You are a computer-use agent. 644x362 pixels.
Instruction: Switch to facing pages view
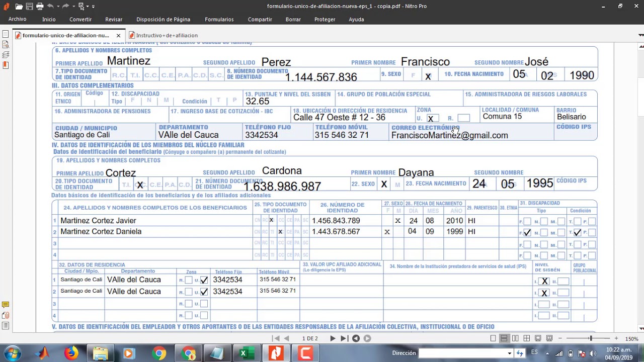click(515, 338)
